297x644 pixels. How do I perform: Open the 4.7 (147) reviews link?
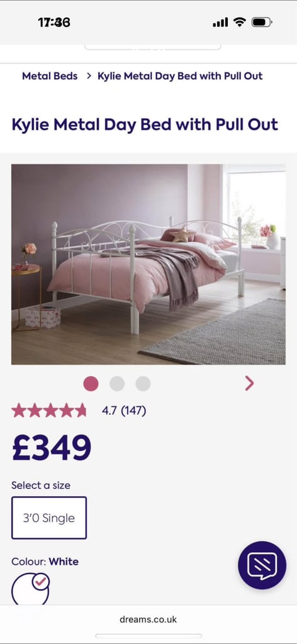[124, 410]
